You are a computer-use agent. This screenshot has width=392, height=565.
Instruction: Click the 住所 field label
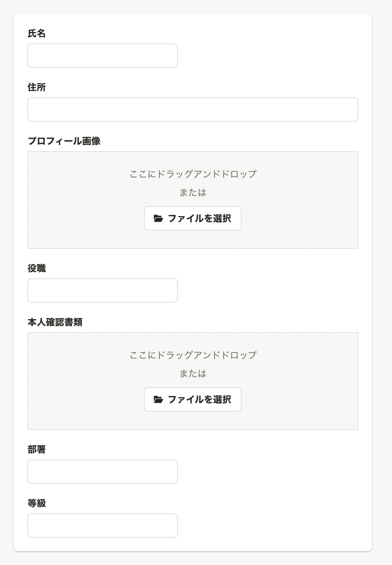click(x=37, y=88)
